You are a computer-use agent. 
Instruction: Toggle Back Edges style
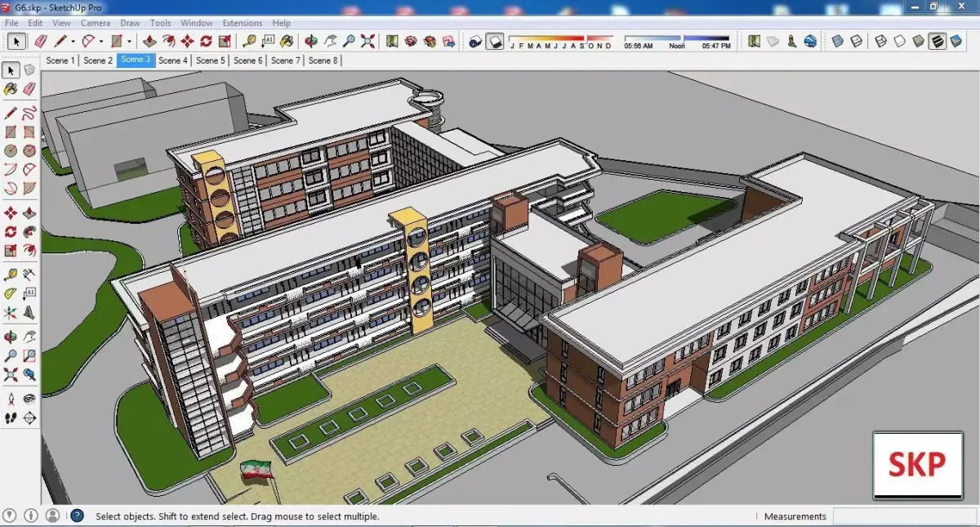(x=856, y=41)
